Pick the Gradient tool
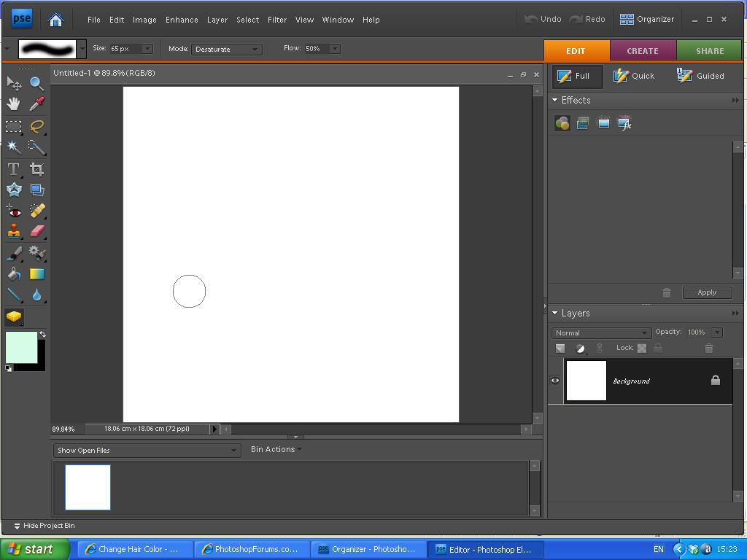 [36, 274]
